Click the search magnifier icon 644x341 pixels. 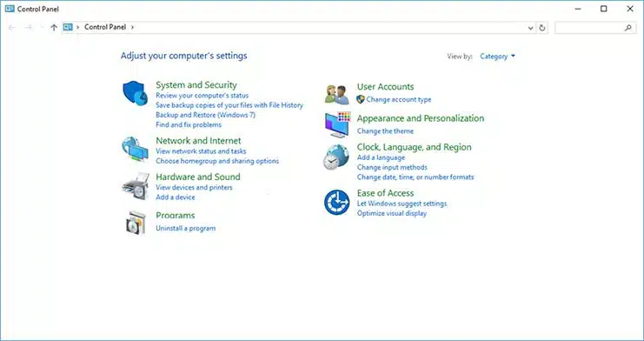(628, 28)
